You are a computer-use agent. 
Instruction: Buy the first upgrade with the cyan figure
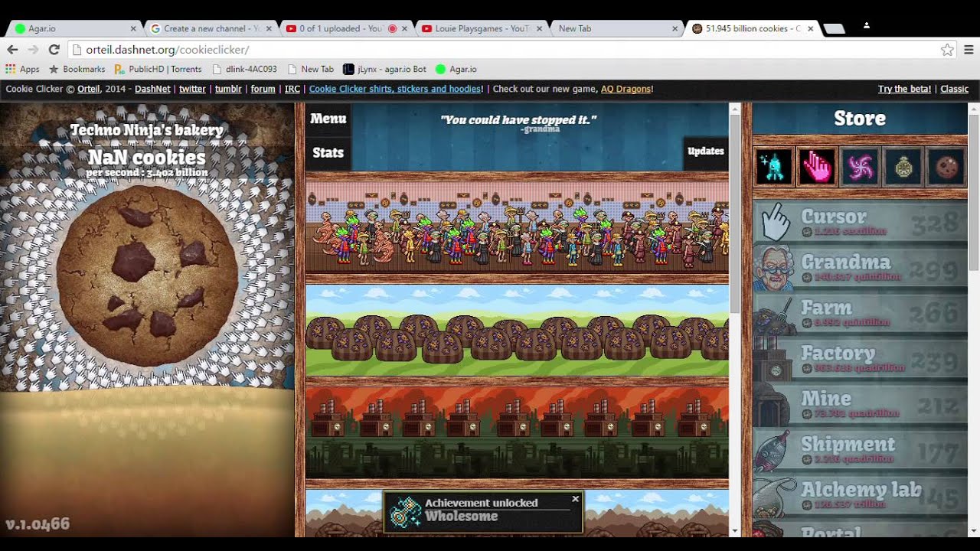(773, 167)
